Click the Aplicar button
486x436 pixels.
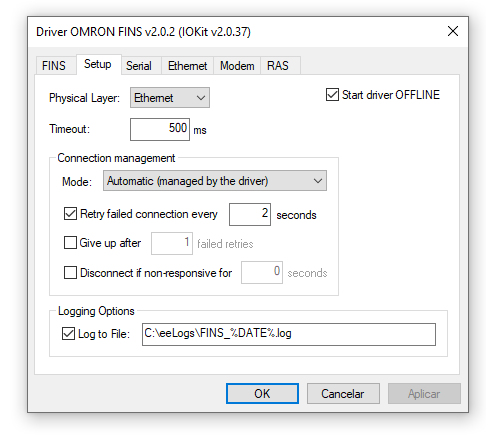coord(424,394)
